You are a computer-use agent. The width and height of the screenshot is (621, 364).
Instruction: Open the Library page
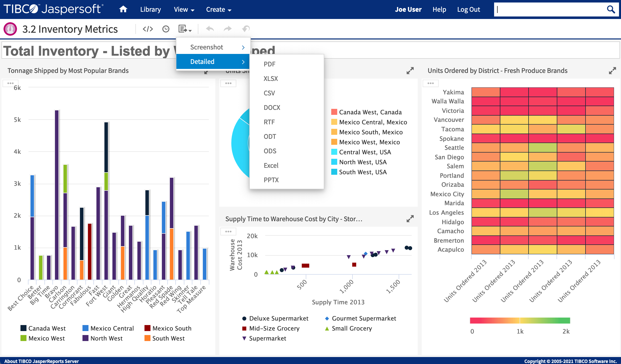point(150,9)
